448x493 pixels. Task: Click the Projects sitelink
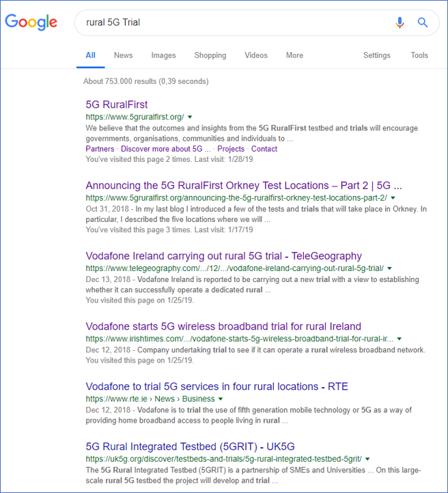tap(231, 149)
